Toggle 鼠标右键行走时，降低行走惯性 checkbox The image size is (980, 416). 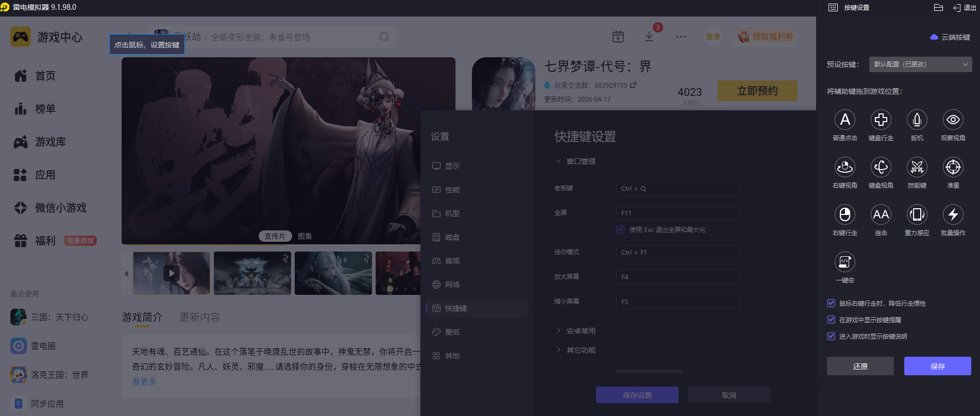coord(831,303)
